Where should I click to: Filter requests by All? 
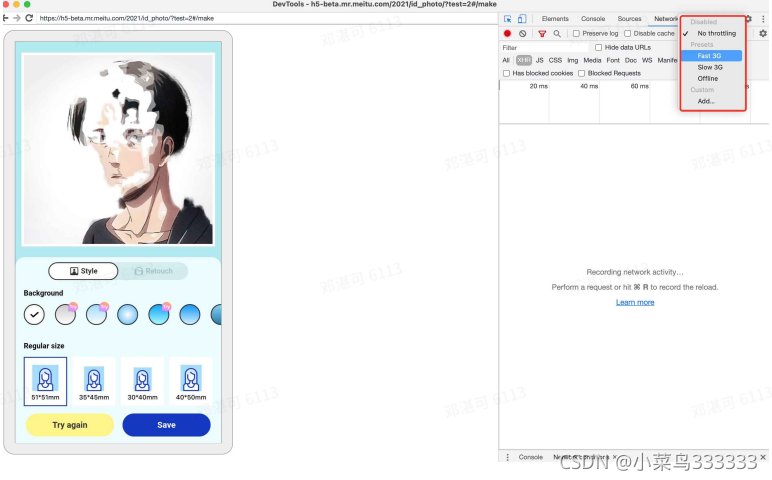506,60
